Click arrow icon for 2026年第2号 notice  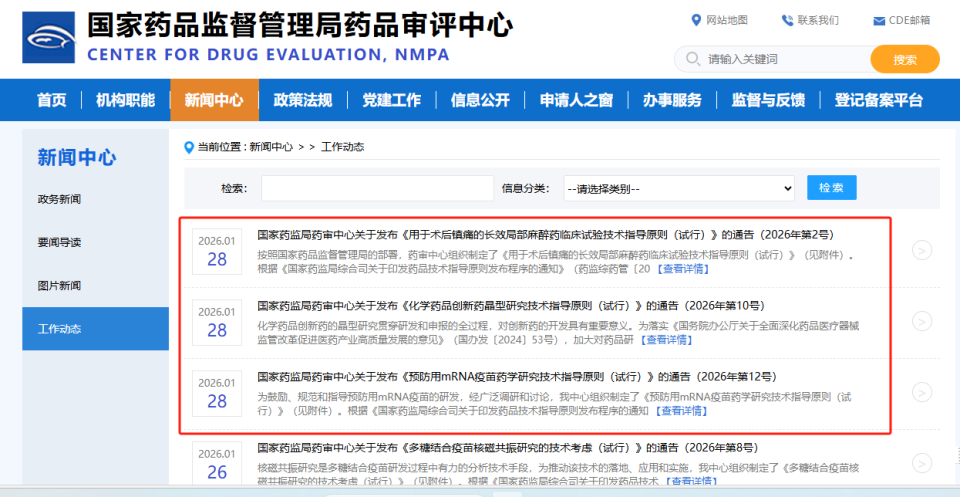click(921, 250)
